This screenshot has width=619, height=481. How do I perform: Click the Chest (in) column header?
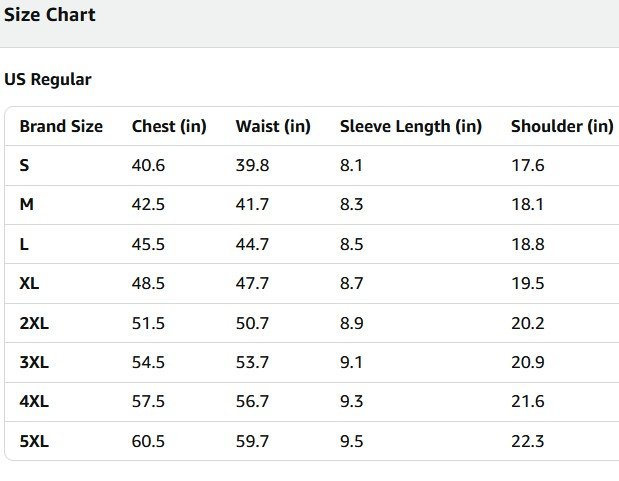pos(169,127)
